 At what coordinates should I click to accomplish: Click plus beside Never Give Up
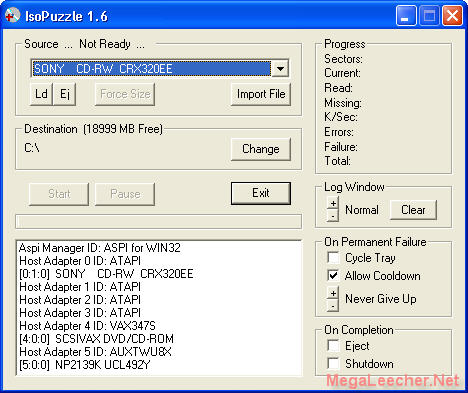pyautogui.click(x=333, y=293)
